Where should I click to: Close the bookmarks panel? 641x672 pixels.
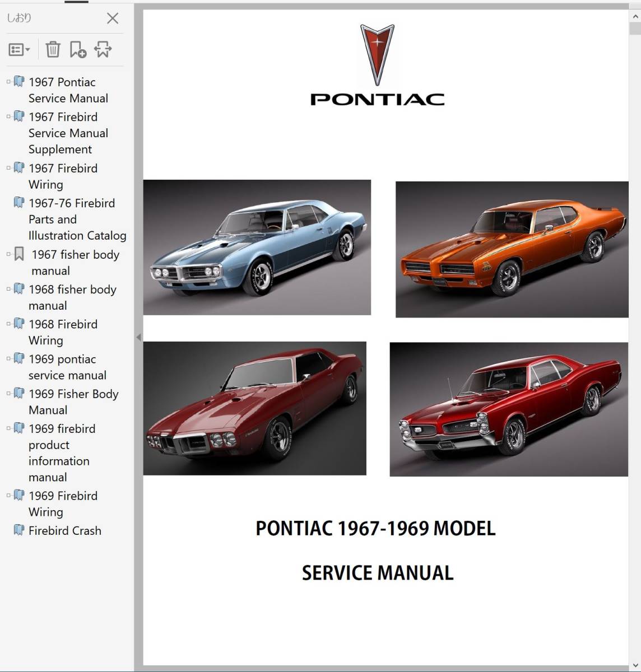coord(113,18)
